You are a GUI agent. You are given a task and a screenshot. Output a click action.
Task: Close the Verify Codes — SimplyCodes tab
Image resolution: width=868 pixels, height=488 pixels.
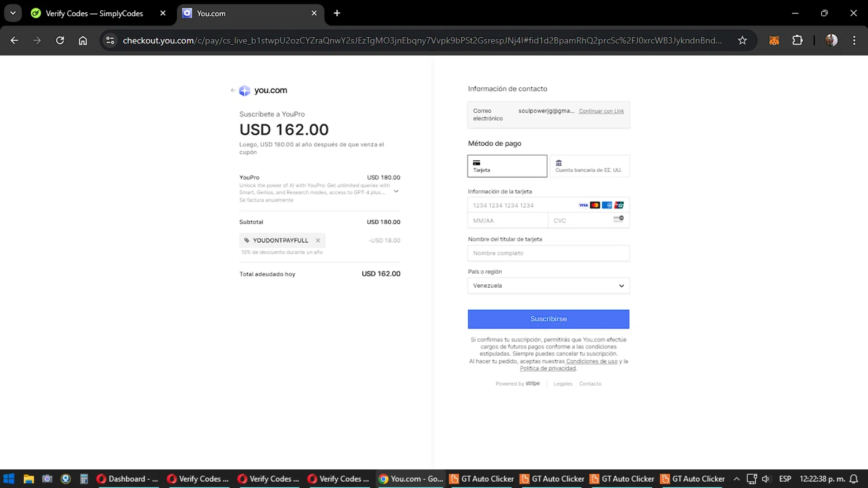point(163,13)
